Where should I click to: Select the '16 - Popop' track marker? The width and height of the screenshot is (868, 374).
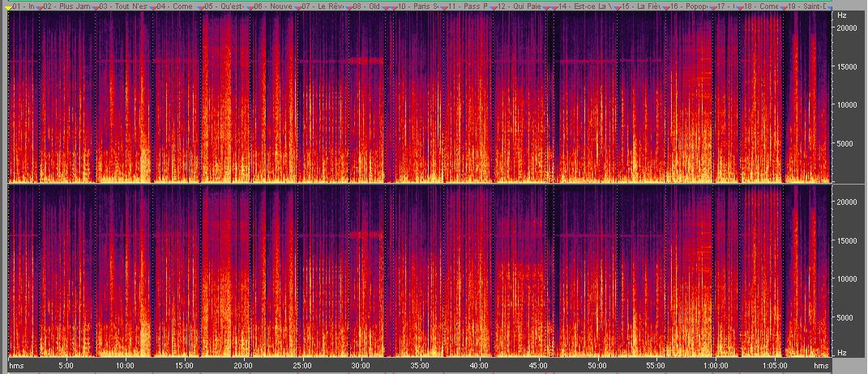(x=689, y=6)
